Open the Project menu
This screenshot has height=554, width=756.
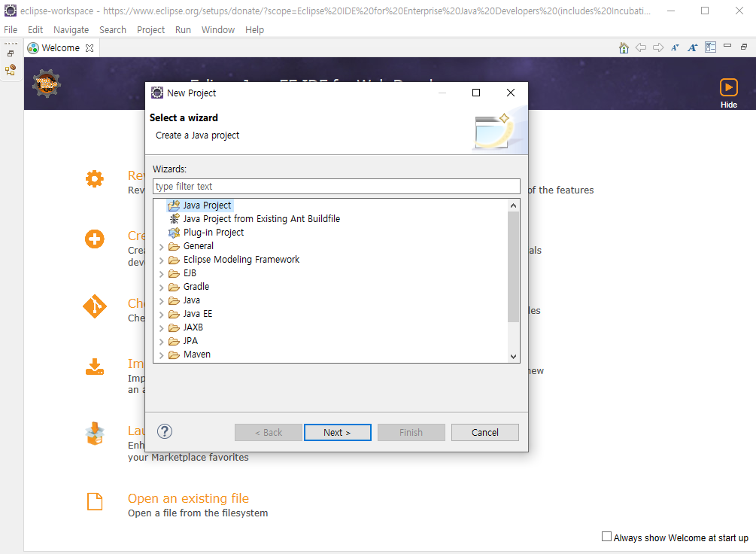[x=151, y=30]
